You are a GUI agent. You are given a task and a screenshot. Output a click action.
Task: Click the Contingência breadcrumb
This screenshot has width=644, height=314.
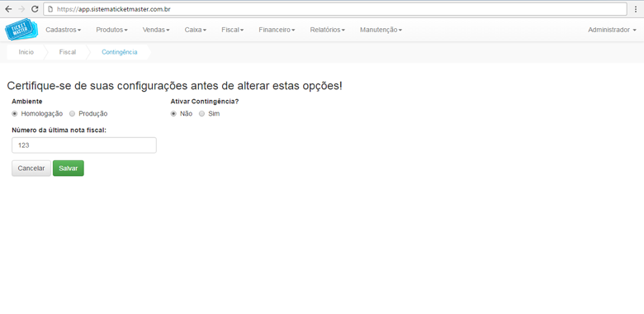click(120, 52)
